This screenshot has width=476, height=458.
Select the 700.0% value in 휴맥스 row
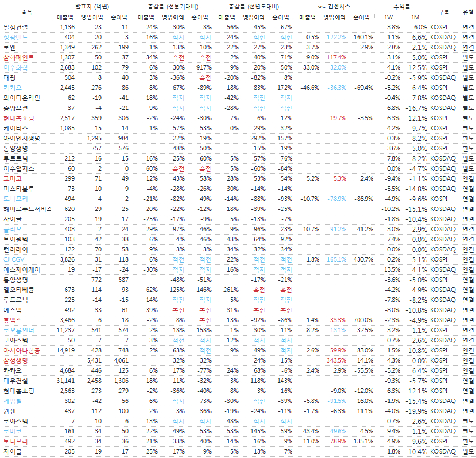363,320
